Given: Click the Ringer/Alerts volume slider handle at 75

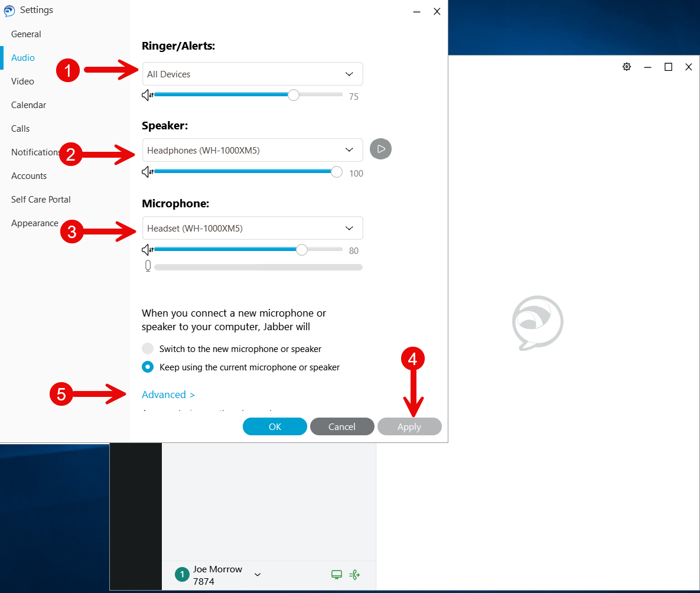Looking at the screenshot, I should (x=294, y=95).
